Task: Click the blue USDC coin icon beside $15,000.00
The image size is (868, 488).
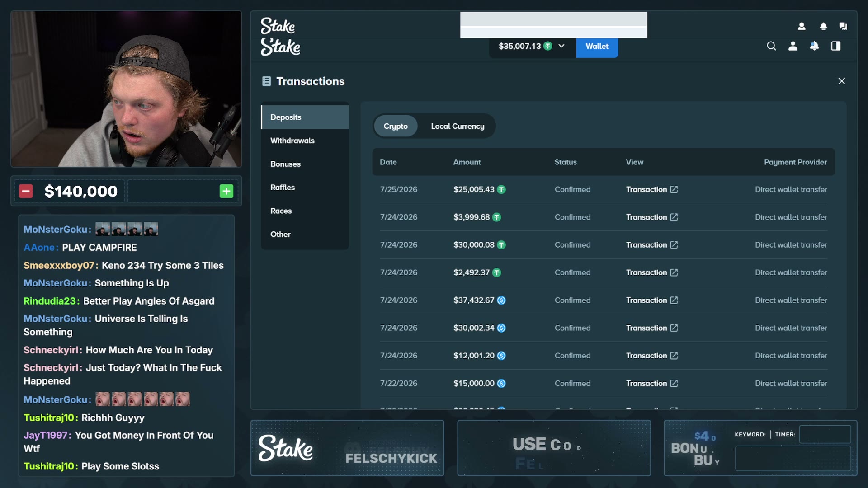Action: (501, 384)
